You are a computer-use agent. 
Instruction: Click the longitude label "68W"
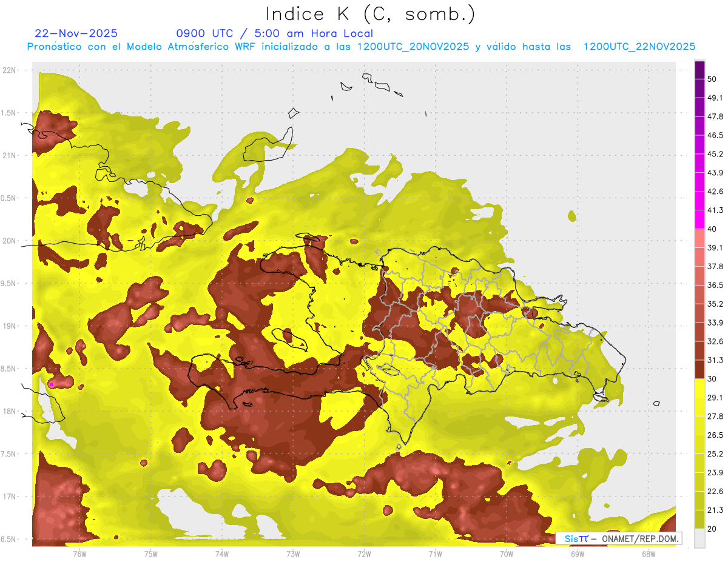[x=649, y=554]
